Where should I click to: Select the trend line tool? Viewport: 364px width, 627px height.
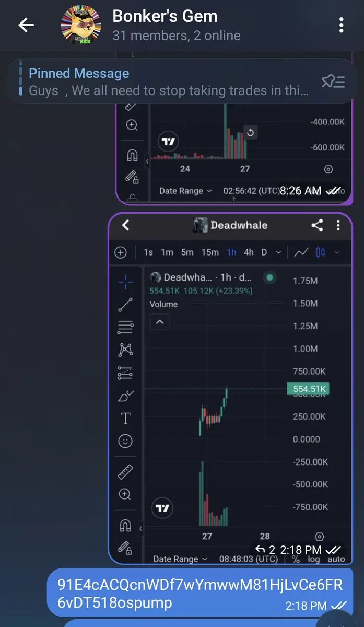(x=125, y=305)
